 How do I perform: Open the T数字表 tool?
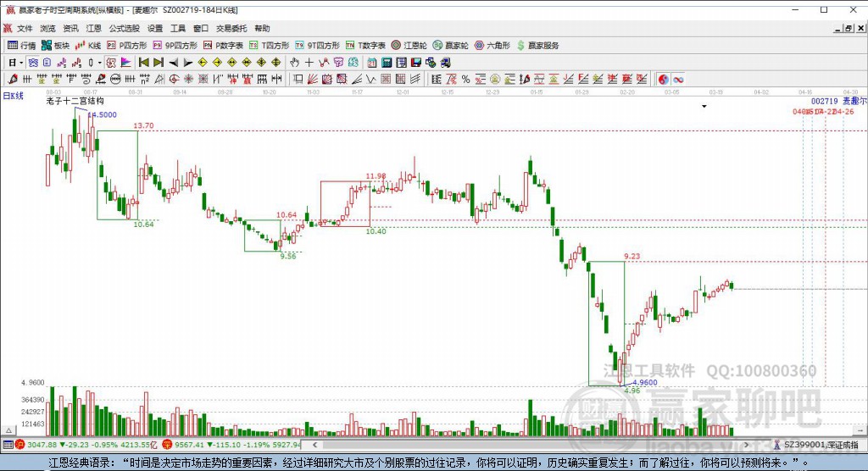[x=365, y=46]
